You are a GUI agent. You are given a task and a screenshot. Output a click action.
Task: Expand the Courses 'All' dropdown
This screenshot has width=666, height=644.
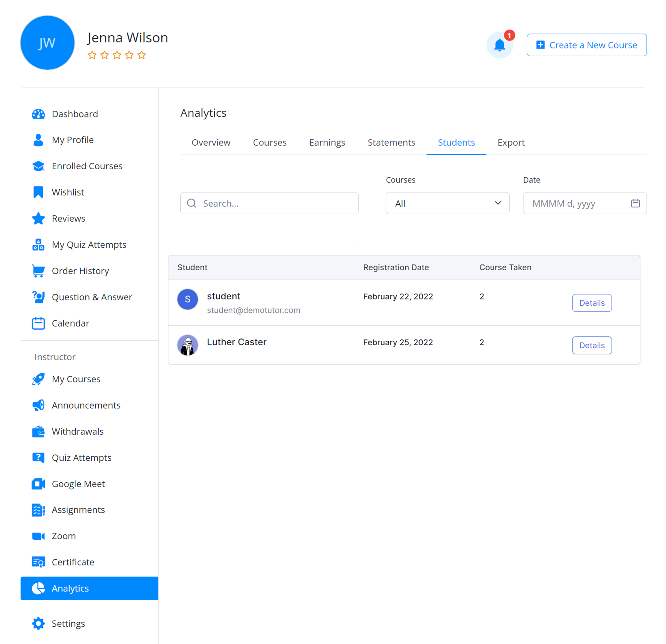pyautogui.click(x=447, y=203)
